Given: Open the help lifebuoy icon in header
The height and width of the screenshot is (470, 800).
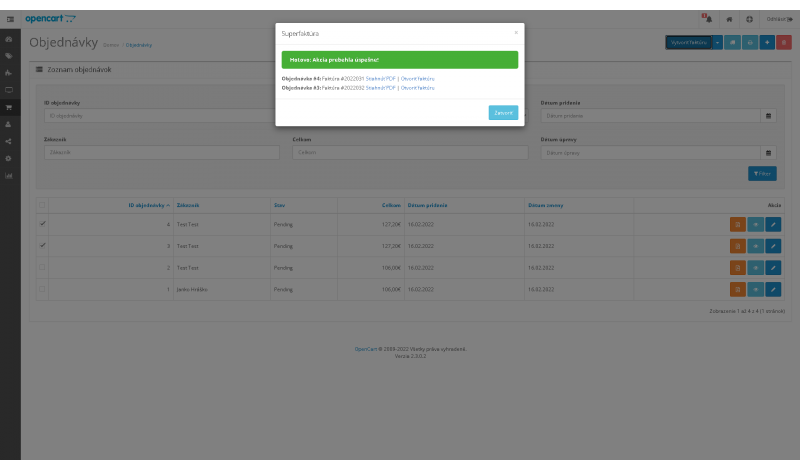Looking at the screenshot, I should coord(749,19).
